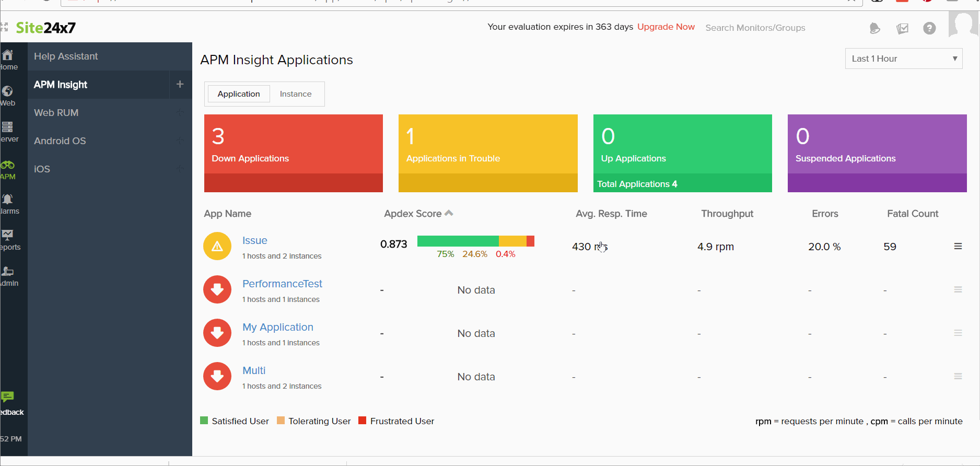This screenshot has height=466, width=980.
Task: Click the Search Monitors/Groups field
Action: tap(755, 28)
